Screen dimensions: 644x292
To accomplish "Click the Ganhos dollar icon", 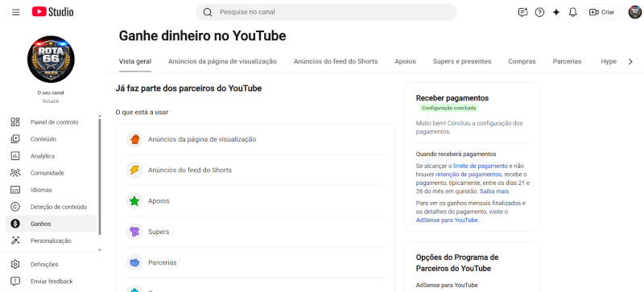I will point(15,224).
